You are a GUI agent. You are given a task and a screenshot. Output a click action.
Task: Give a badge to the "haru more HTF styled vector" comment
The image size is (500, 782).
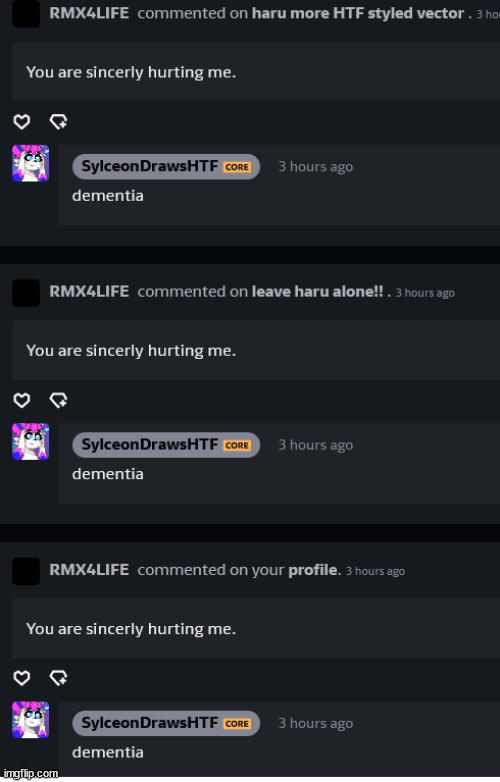point(58,121)
